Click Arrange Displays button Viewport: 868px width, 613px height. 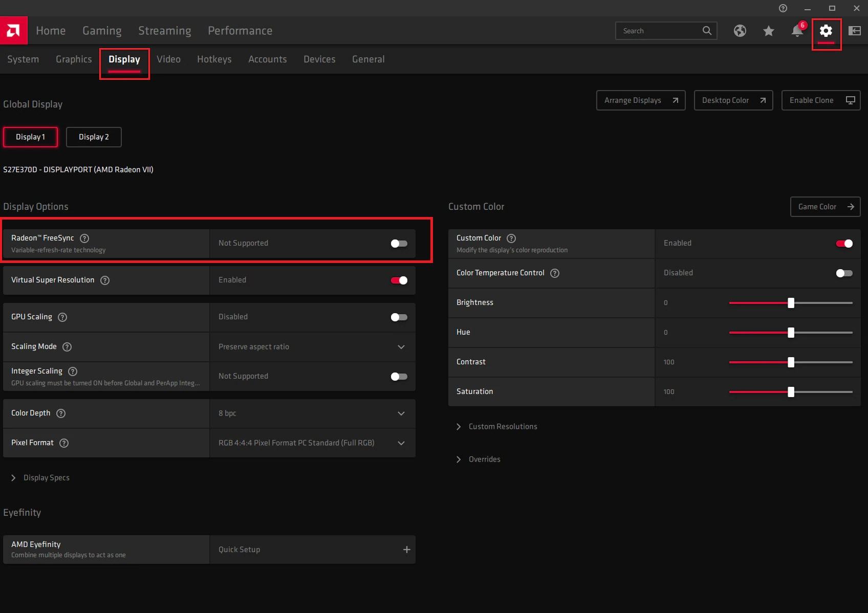(x=641, y=100)
